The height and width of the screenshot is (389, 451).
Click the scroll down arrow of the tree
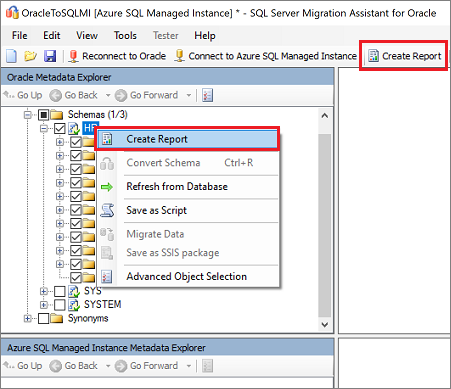325,324
